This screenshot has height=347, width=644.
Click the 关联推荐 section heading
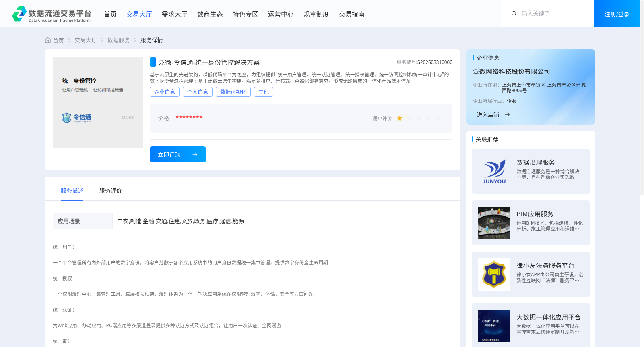(487, 139)
